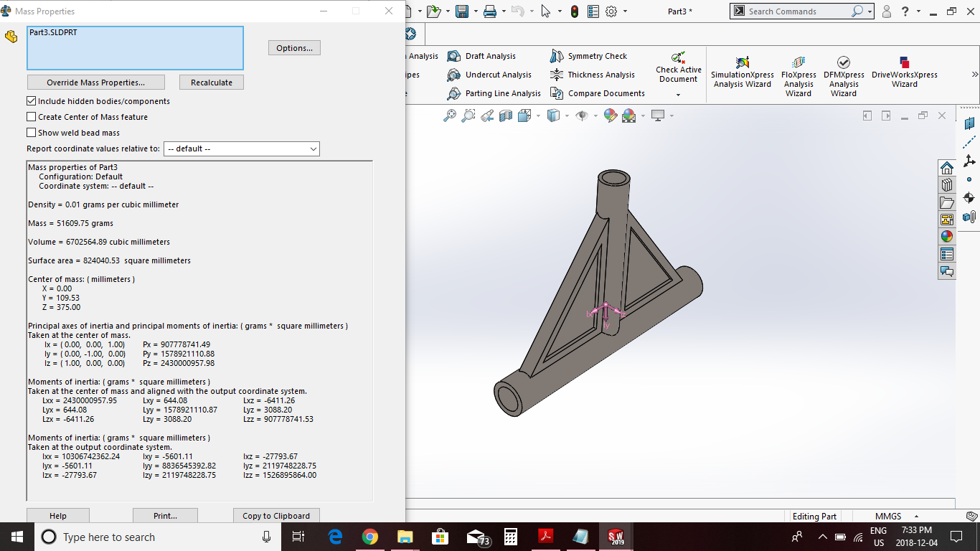Start DFMXpress Analysis Wizard
Screen dimensions: 980x551
pyautogui.click(x=844, y=75)
